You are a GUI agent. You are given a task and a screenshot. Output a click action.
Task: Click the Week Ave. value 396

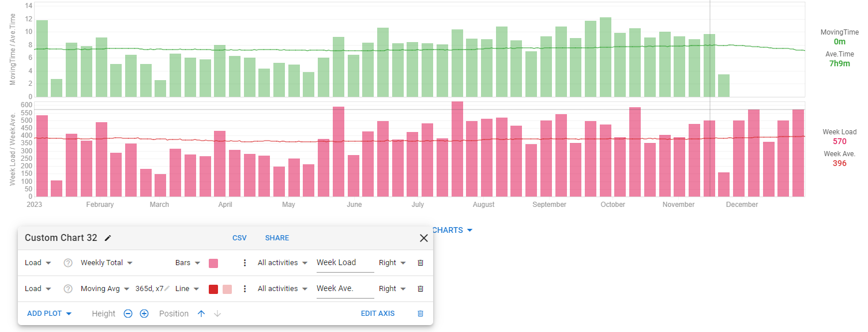coord(839,163)
